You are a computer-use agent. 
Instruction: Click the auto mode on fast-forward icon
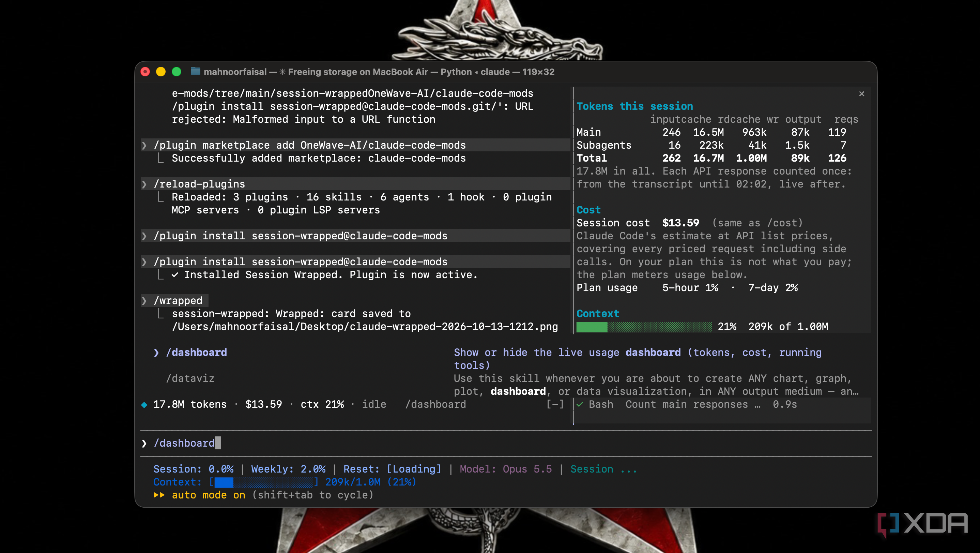click(159, 495)
